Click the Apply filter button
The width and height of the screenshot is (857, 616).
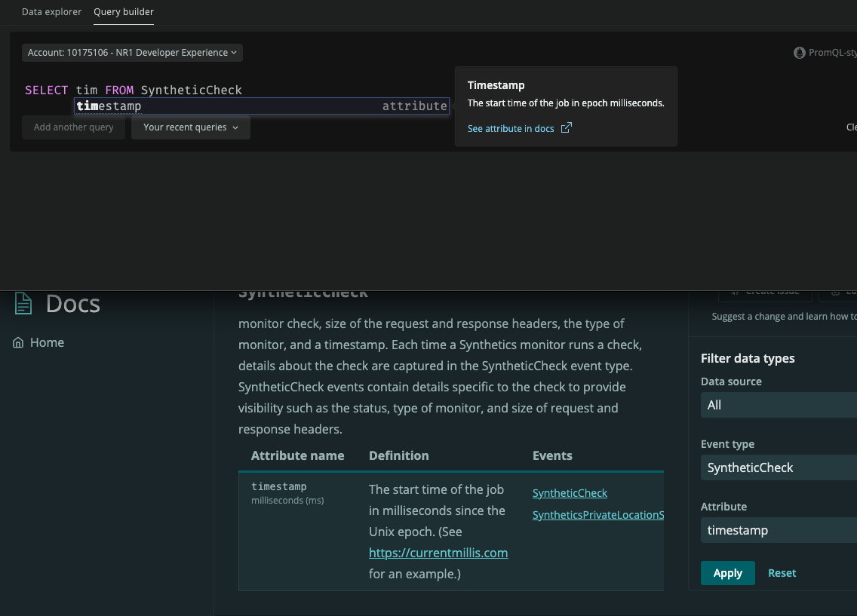(727, 573)
